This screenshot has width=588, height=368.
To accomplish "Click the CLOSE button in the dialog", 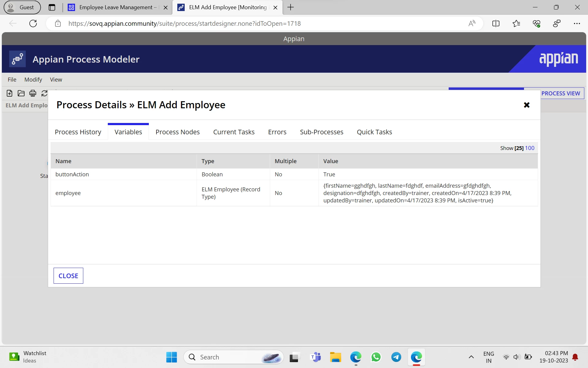I will coord(68,276).
